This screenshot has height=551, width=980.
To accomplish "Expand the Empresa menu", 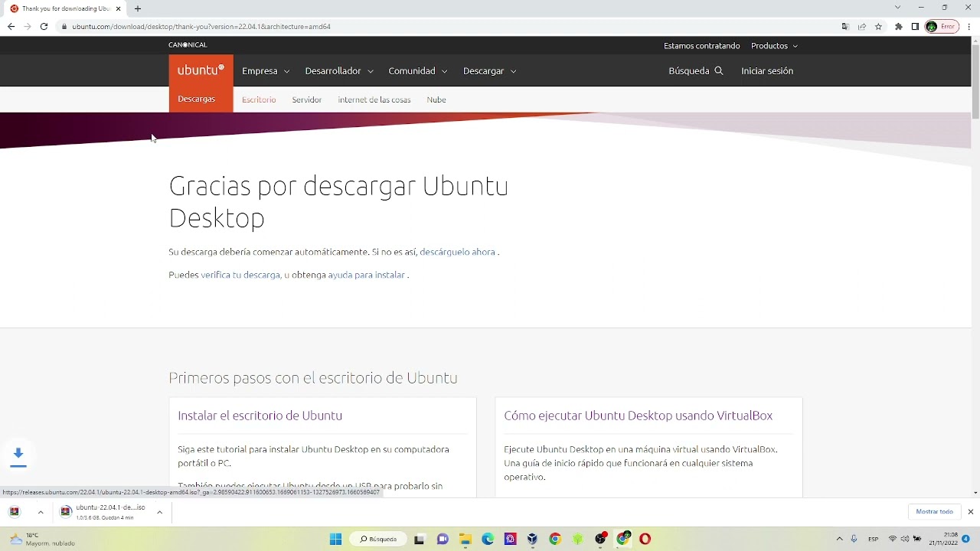I will [x=266, y=71].
